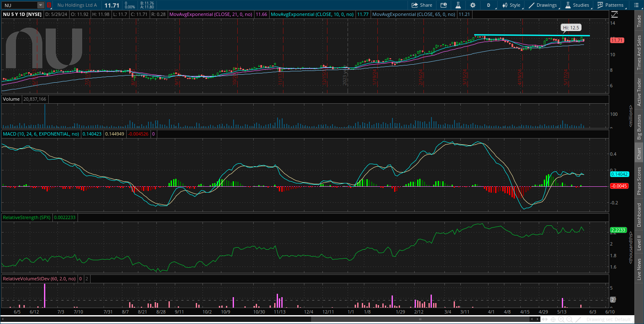The image size is (644, 324).
Task: Click scroll left arrow on time axis
Action: coord(532,319)
